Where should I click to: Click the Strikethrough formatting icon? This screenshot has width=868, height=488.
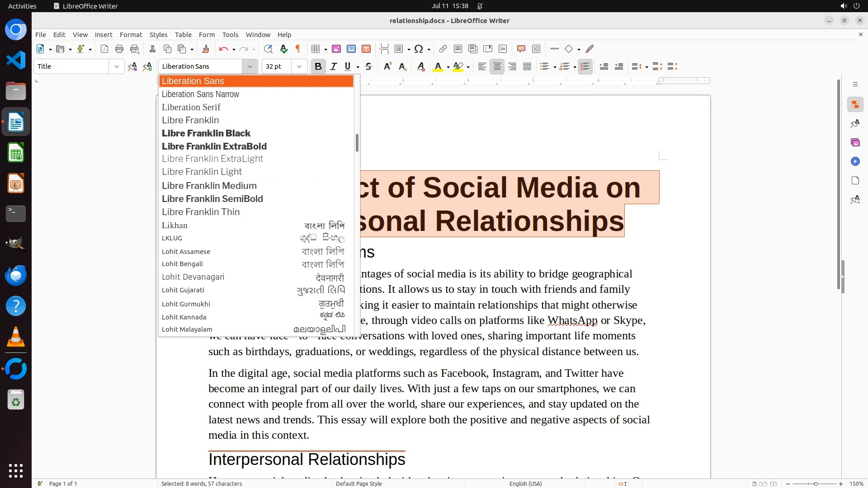click(x=368, y=66)
